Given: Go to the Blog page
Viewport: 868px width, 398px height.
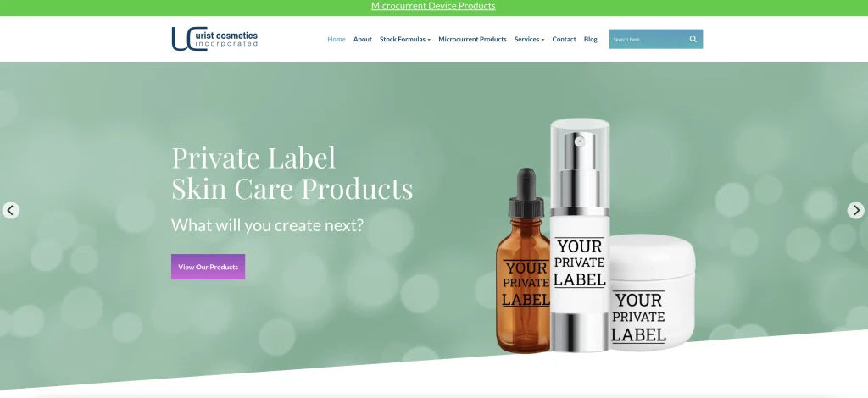Looking at the screenshot, I should [x=591, y=39].
